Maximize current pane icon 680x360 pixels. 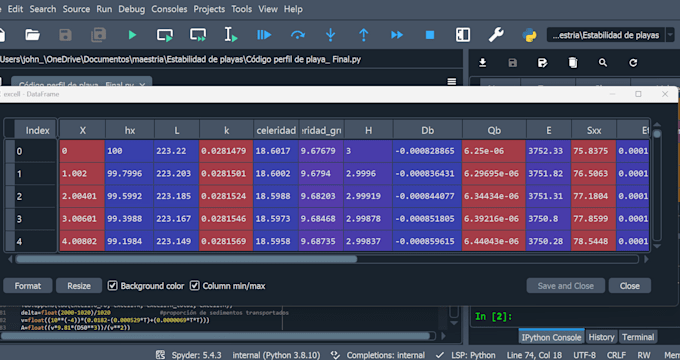[x=463, y=35]
